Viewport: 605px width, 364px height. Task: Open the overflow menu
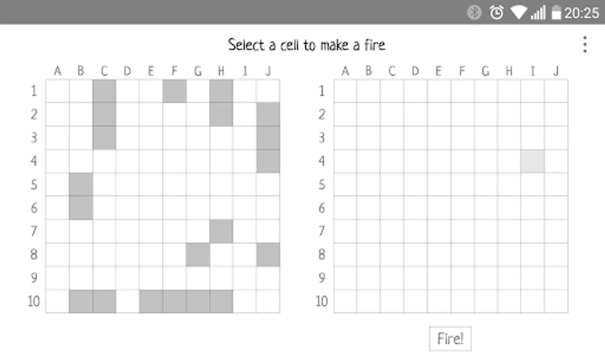585,44
